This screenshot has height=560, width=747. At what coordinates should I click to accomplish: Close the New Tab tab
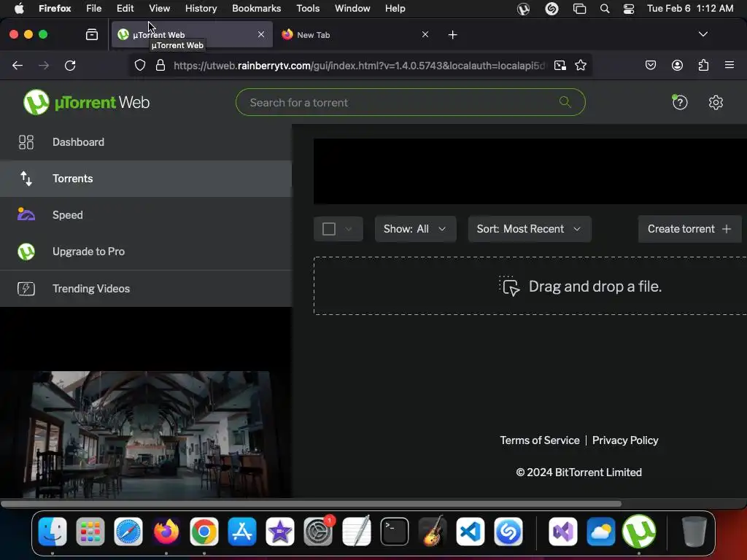425,35
